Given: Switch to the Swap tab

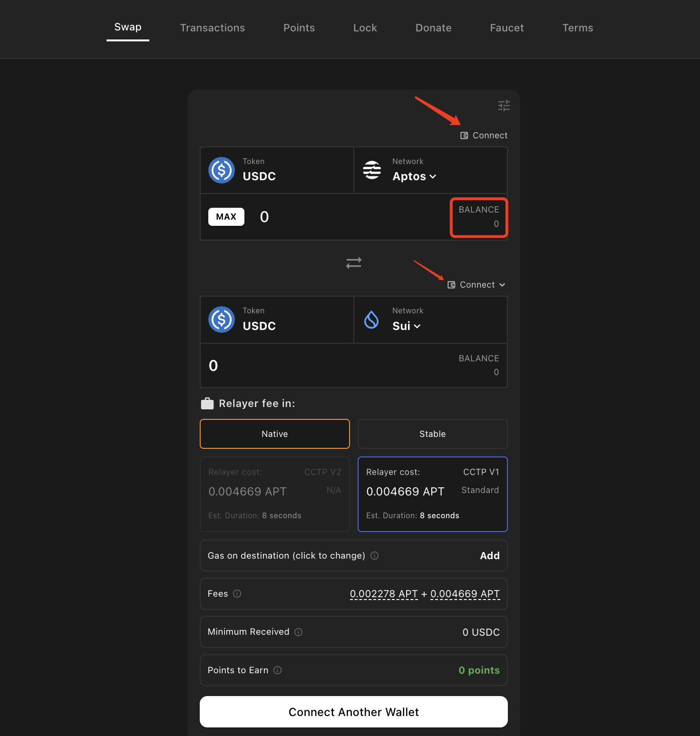Looking at the screenshot, I should (x=128, y=27).
